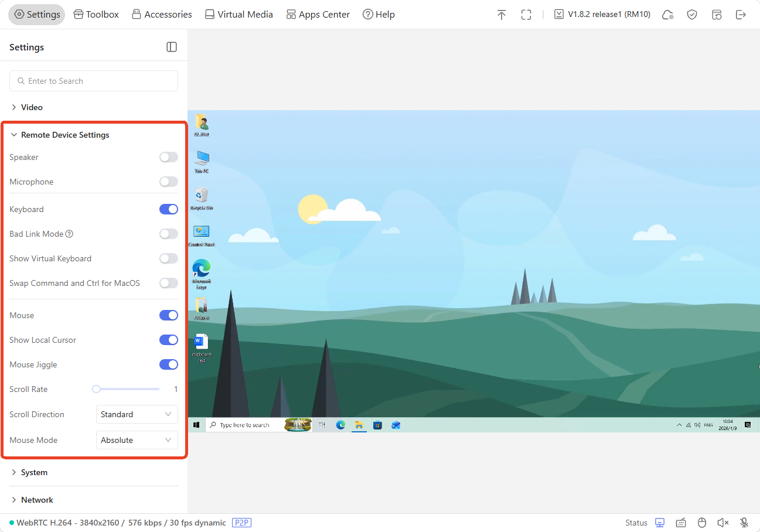Open the Toolbox menu
Image resolution: width=760 pixels, height=532 pixels.
coord(96,15)
